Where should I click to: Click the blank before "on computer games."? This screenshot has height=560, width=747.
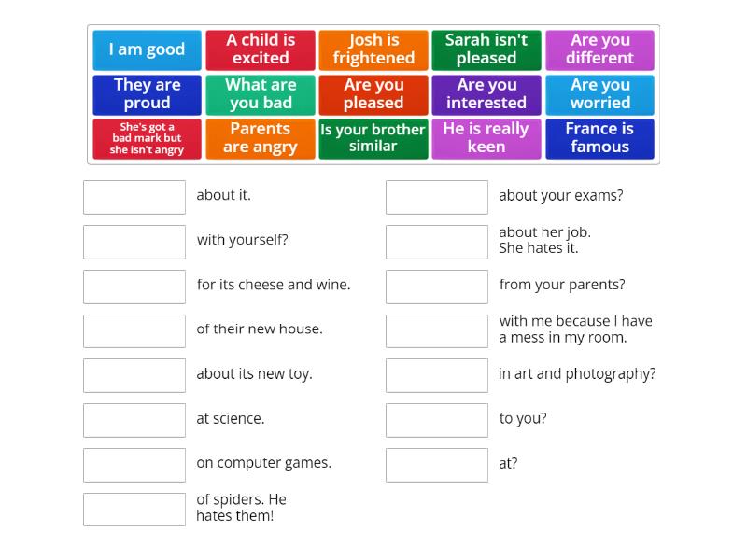click(x=134, y=465)
